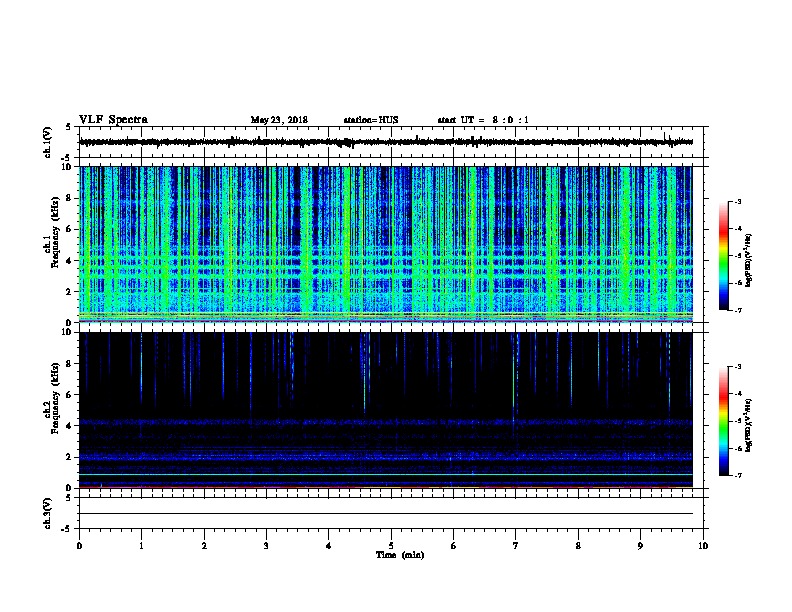Click the ch.2 spectrogram color scale bar
792x612 pixels.
point(723,421)
